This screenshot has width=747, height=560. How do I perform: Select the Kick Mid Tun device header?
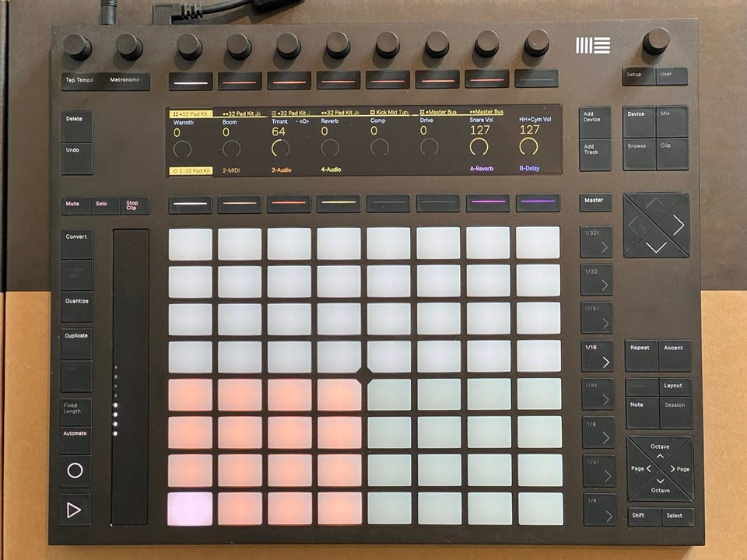(x=389, y=112)
